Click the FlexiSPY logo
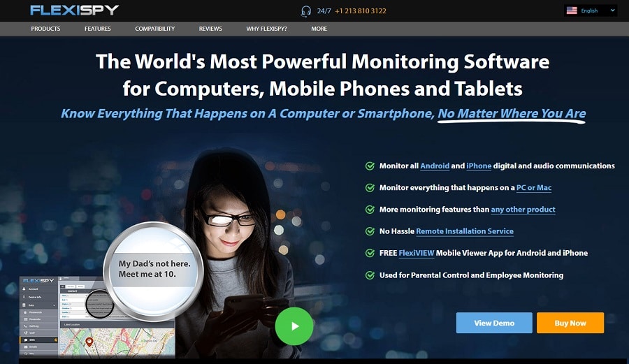 [74, 10]
